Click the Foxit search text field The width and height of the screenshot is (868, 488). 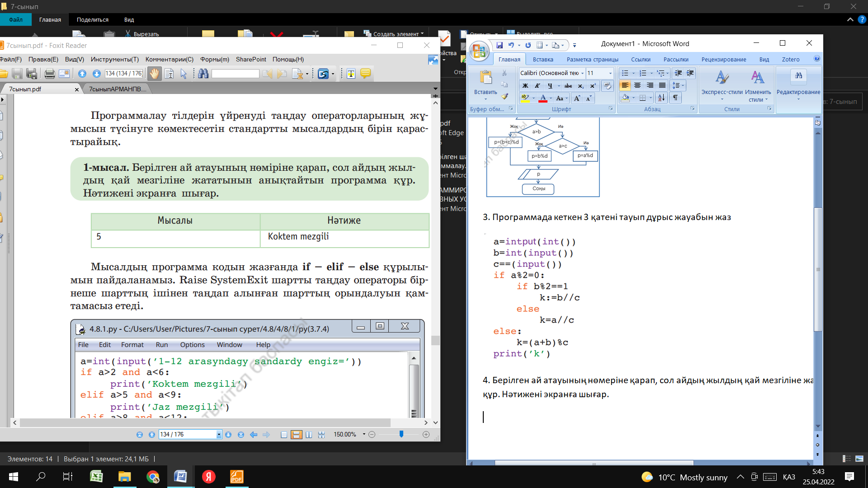pos(235,74)
